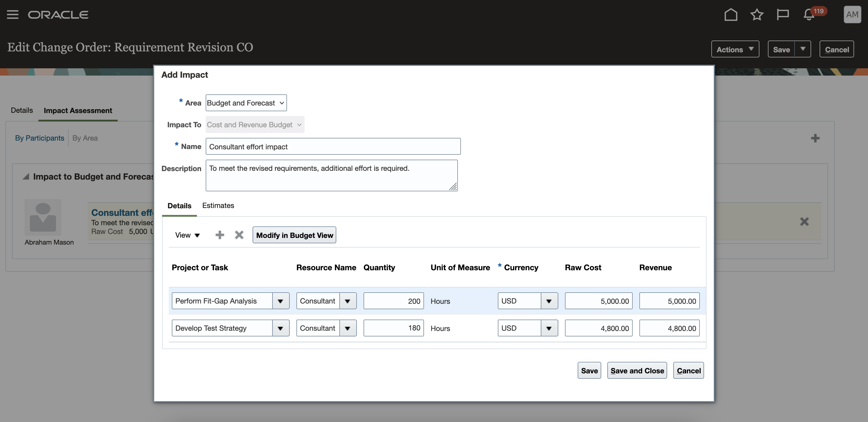Screen dimensions: 868x422
Task: Click Hours cell in Fit-Gap Analysis row
Action: (440, 301)
